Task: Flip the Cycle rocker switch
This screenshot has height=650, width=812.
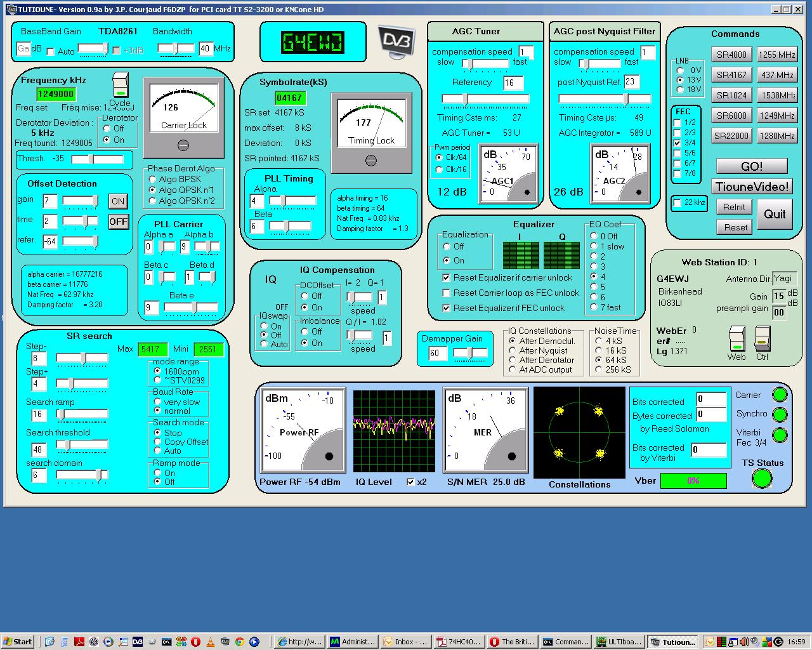Action: click(x=120, y=84)
